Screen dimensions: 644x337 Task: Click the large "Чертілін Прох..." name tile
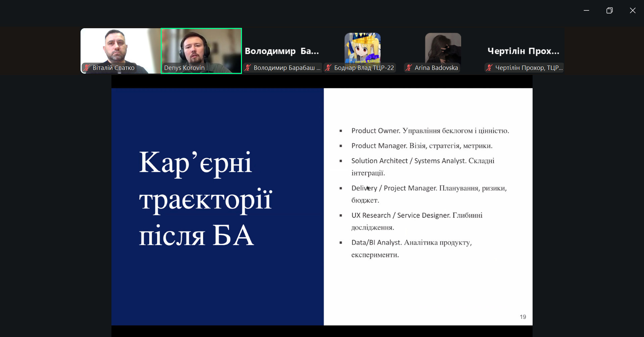click(x=523, y=51)
